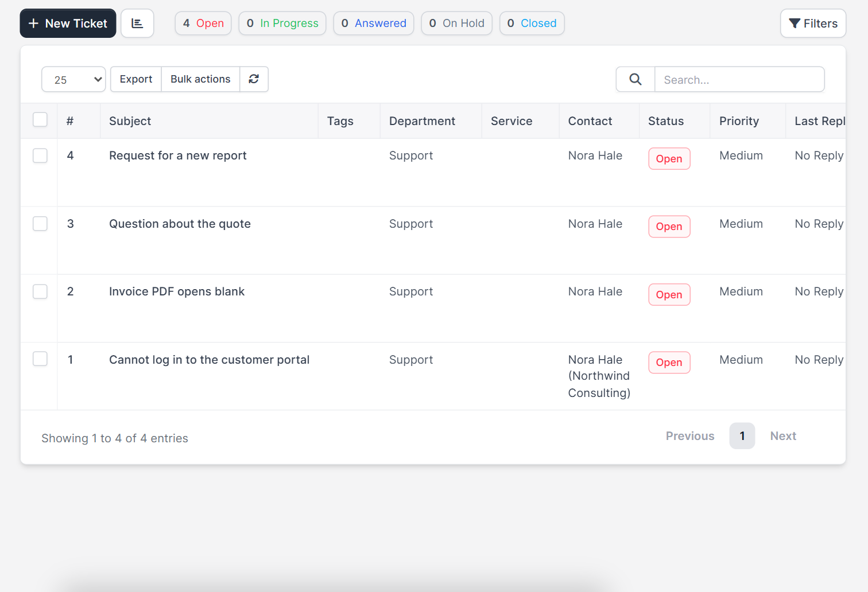Check the box for ticket 4
This screenshot has height=592, width=868.
[40, 155]
